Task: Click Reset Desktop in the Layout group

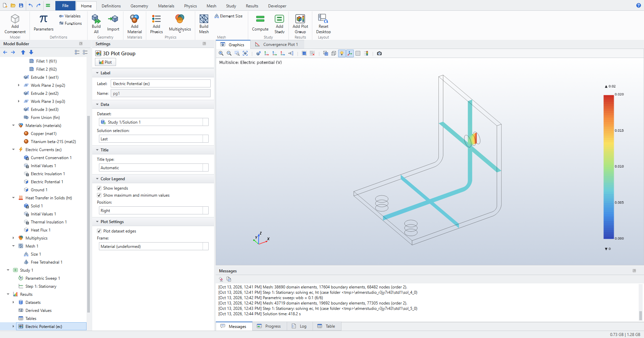Action: pos(323,24)
